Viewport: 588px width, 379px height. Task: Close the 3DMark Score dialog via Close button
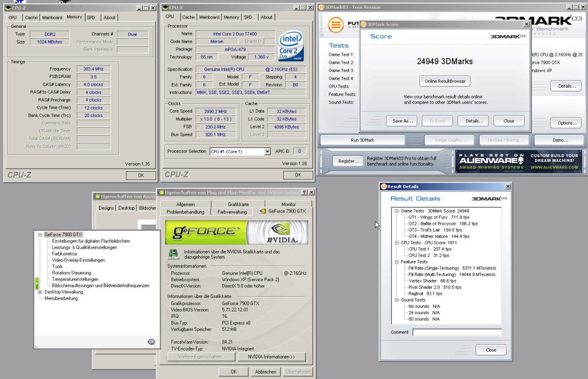(x=509, y=121)
